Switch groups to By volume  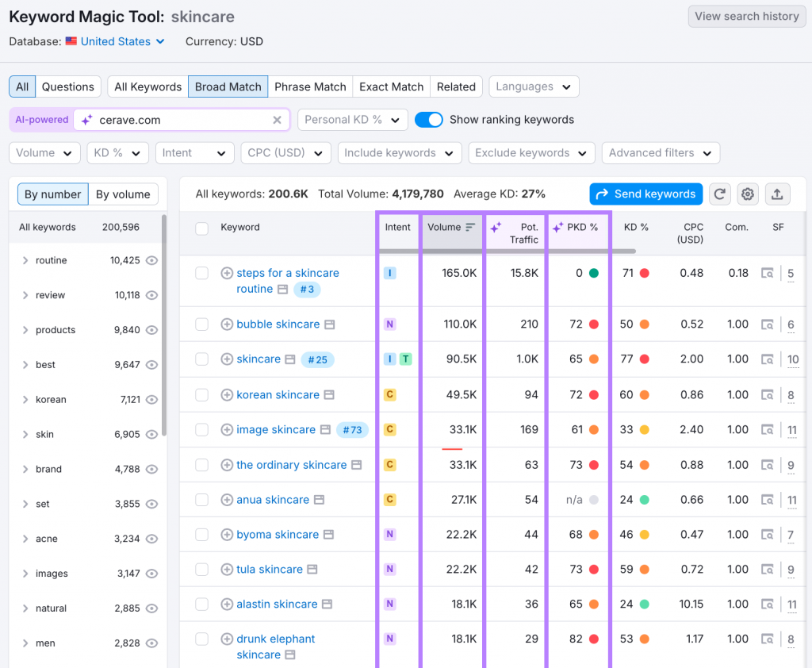click(x=123, y=194)
